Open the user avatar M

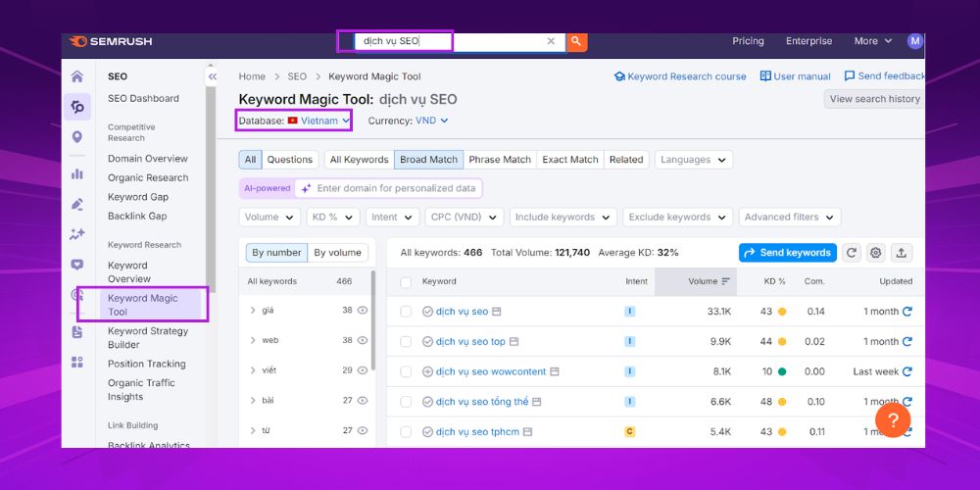coord(915,41)
